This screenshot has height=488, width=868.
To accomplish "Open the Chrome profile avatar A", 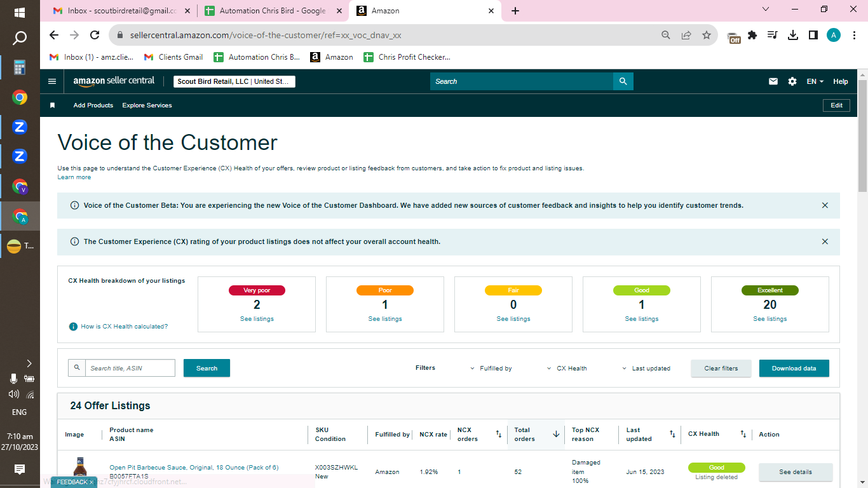I will (x=834, y=35).
